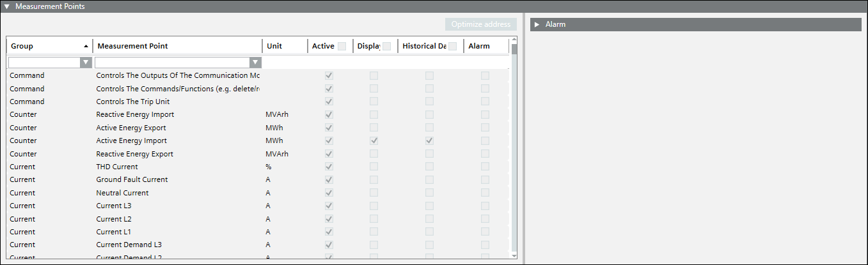868x265 pixels.
Task: Toggle the Display header select-all checkbox
Action: [x=386, y=46]
